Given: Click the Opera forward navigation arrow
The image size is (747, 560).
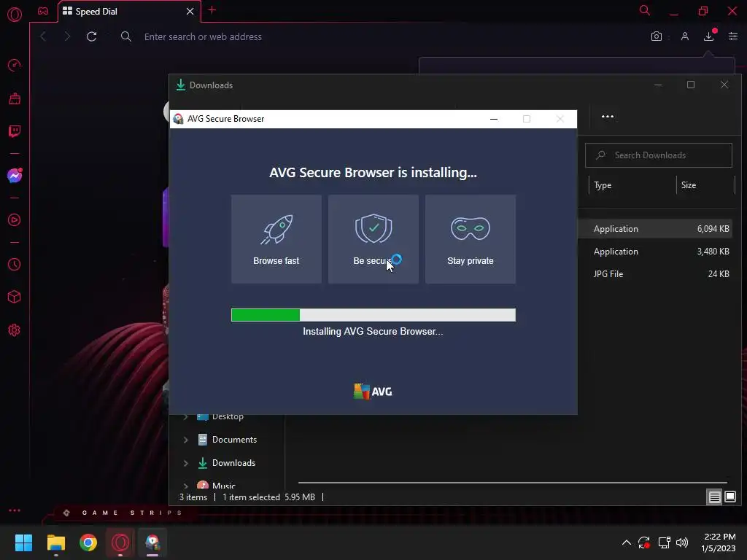Looking at the screenshot, I should click(67, 36).
